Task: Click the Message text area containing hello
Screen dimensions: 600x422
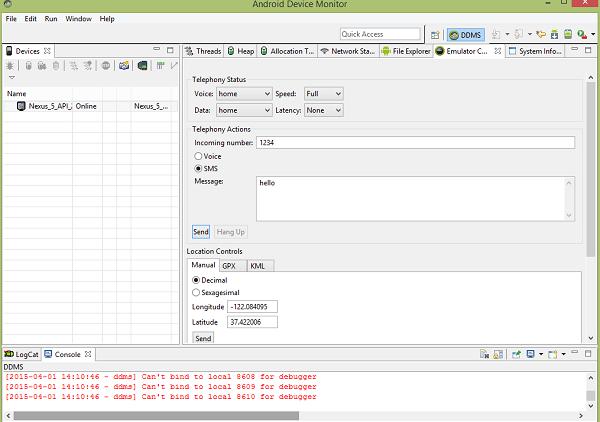Action: [416, 199]
